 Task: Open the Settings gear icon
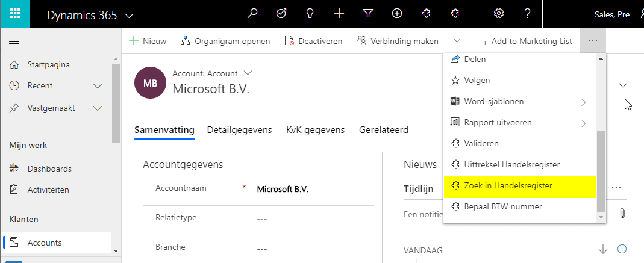click(499, 14)
